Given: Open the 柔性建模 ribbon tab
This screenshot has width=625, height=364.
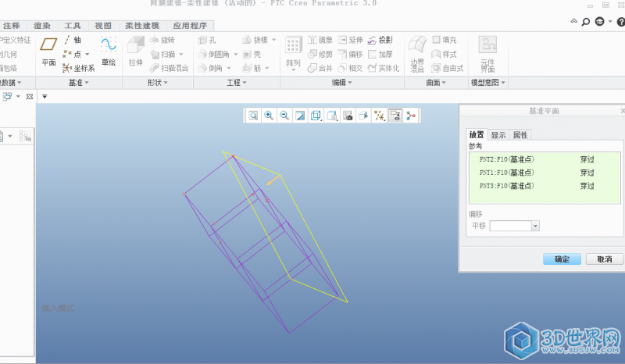Looking at the screenshot, I should [142, 26].
